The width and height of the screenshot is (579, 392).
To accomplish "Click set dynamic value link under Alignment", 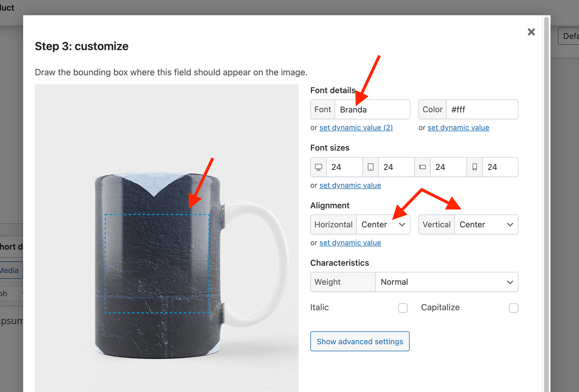I will (x=350, y=243).
